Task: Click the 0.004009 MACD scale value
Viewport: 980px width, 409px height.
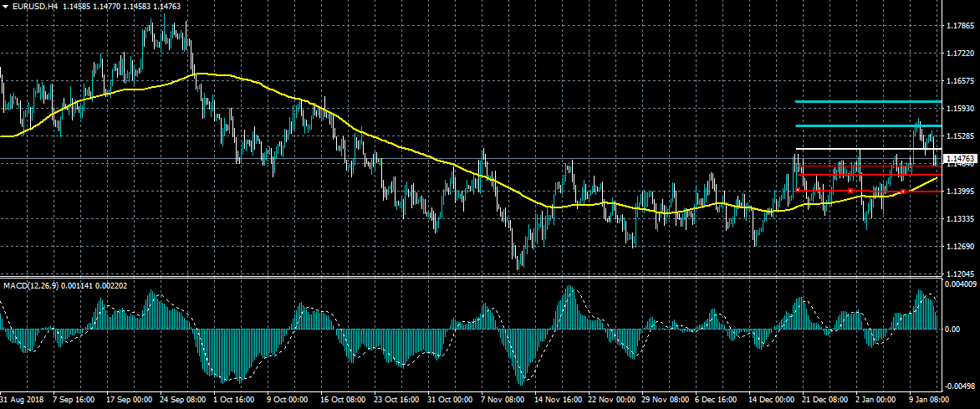Action: click(960, 284)
